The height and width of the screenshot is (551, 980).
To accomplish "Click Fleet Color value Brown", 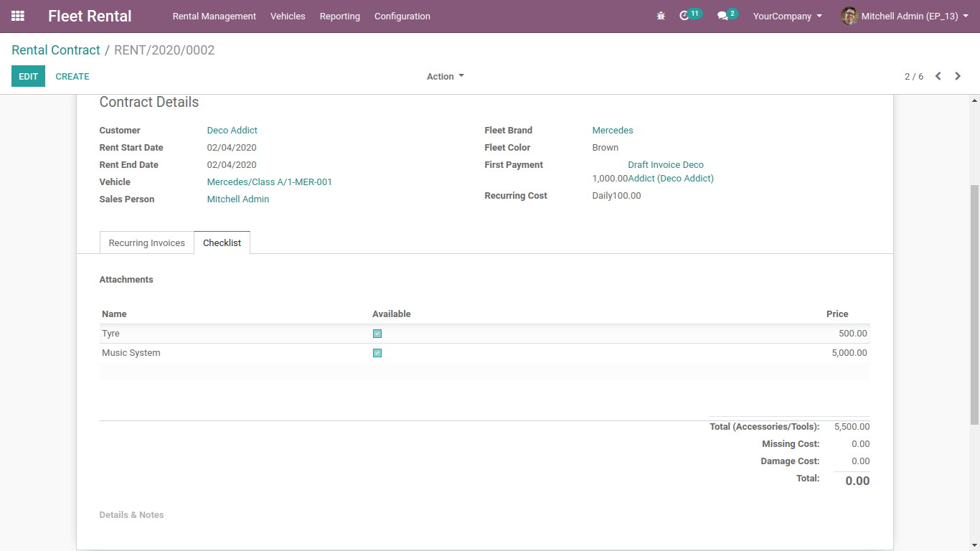I will click(x=606, y=148).
